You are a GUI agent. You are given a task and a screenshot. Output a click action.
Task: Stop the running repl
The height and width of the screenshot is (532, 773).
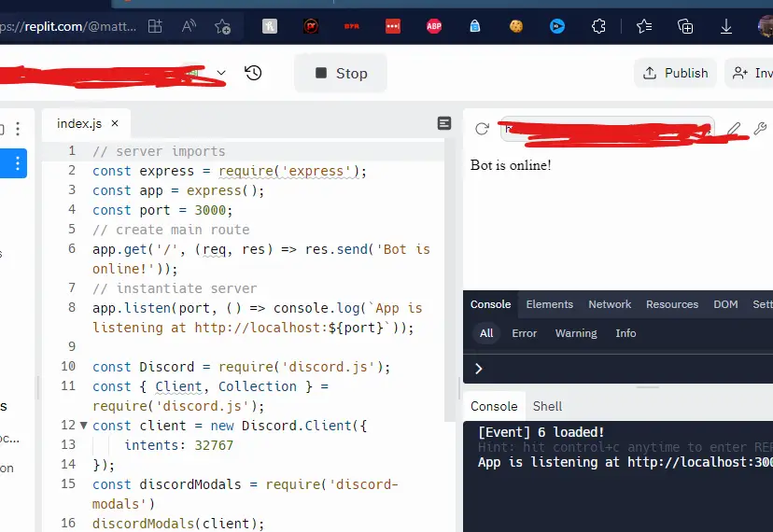[341, 74]
